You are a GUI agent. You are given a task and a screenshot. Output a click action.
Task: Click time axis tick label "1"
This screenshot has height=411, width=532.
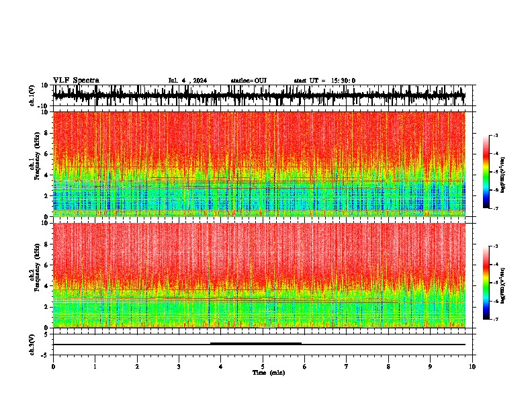(x=95, y=367)
